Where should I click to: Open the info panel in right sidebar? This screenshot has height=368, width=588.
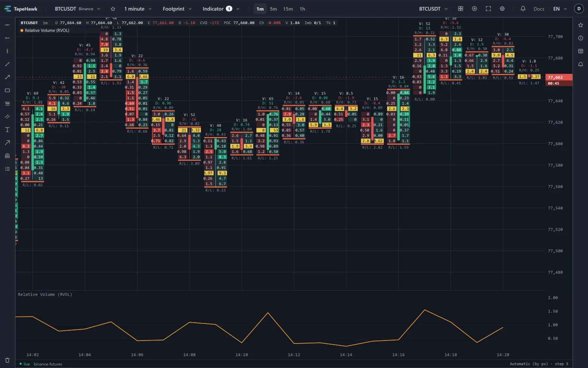[x=580, y=38]
